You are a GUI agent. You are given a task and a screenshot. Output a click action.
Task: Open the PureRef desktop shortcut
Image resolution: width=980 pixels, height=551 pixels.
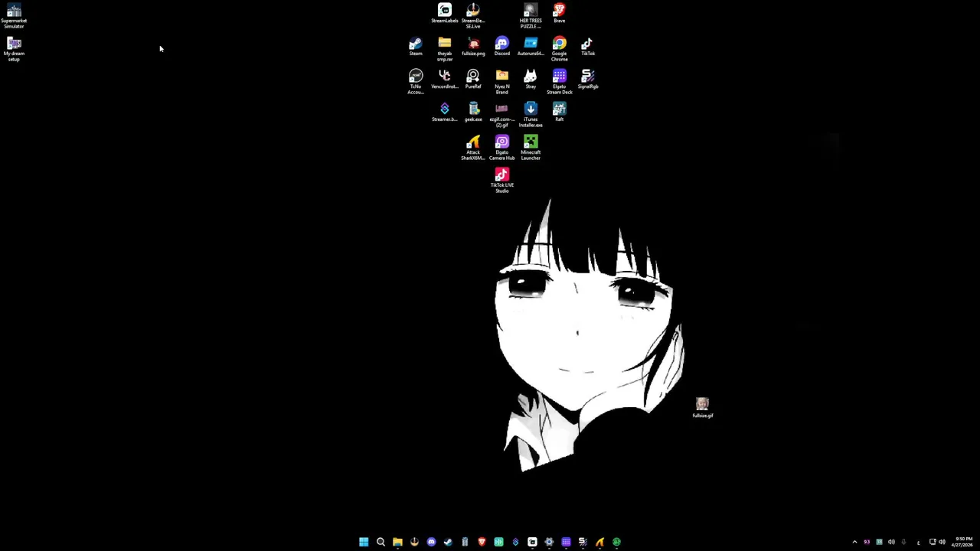point(473,80)
